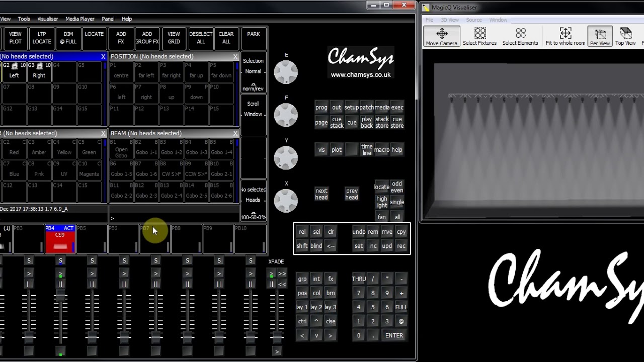This screenshot has width=644, height=362.
Task: Open the Media Player menu
Action: click(x=80, y=19)
